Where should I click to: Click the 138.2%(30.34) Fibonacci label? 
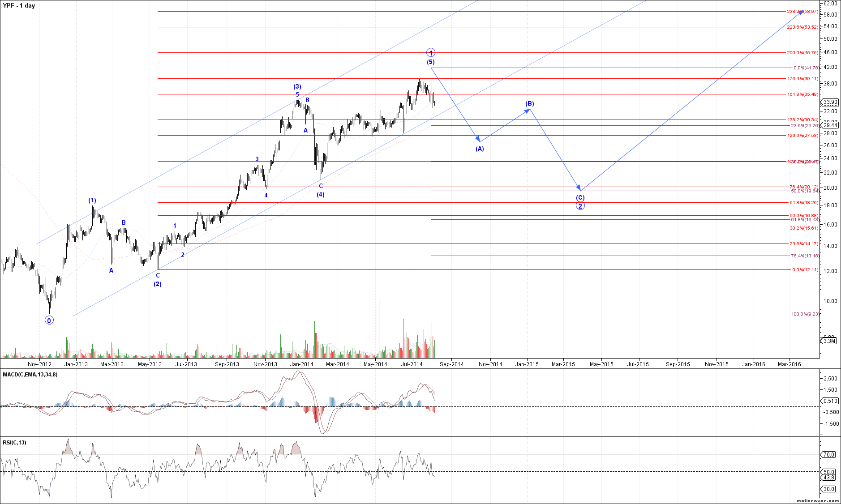(x=802, y=120)
